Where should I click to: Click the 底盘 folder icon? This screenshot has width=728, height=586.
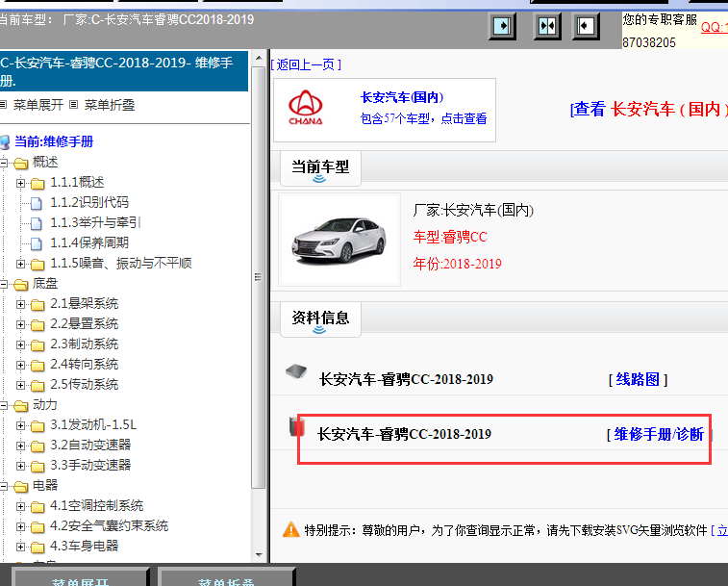(21, 285)
